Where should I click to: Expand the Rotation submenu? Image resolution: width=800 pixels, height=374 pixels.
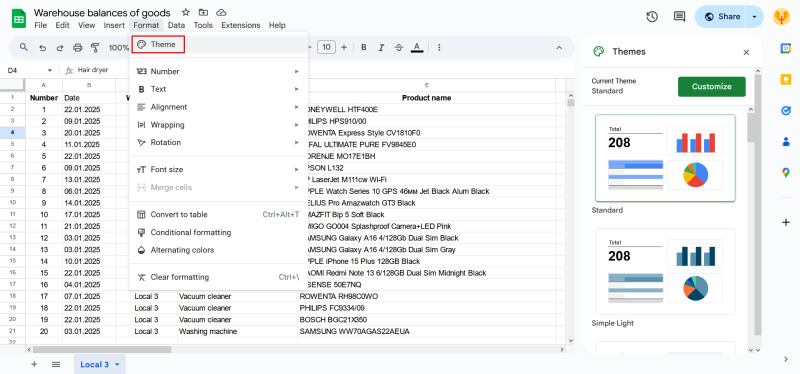pyautogui.click(x=218, y=142)
